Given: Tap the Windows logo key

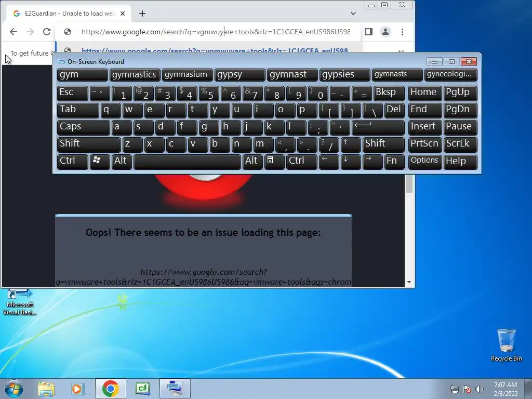Looking at the screenshot, I should [x=100, y=162].
